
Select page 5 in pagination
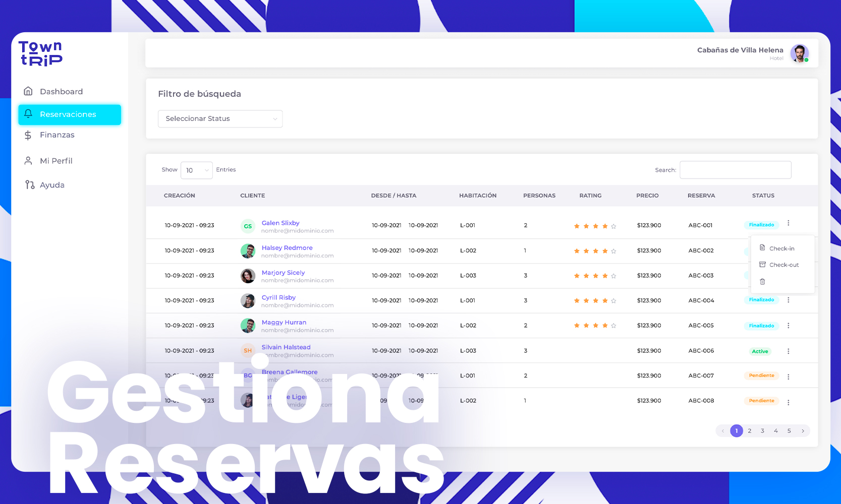tap(789, 431)
